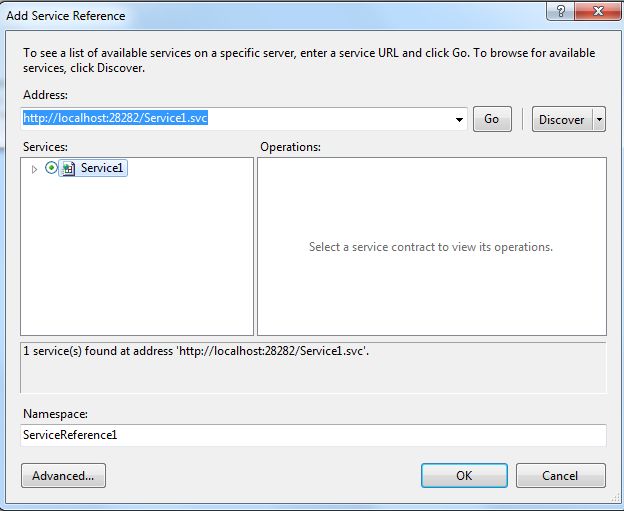The height and width of the screenshot is (511, 624).
Task: Click the green endpoint circle beside Service1
Action: coord(52,168)
